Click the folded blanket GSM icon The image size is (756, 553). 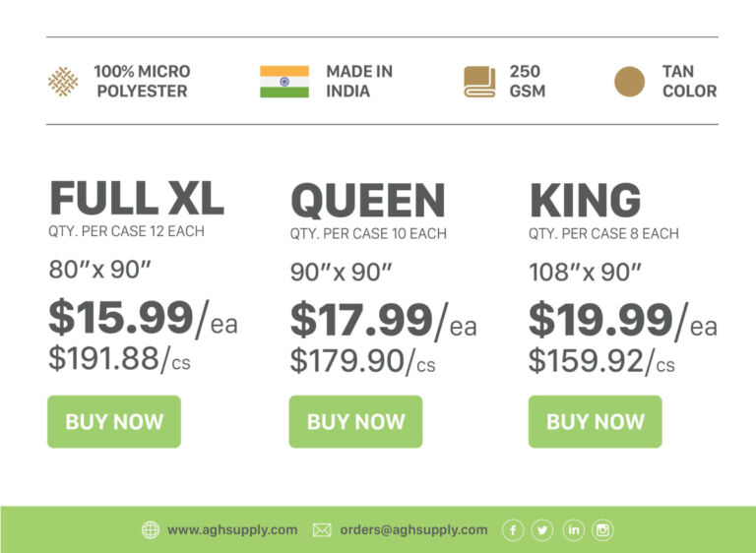[x=479, y=82]
